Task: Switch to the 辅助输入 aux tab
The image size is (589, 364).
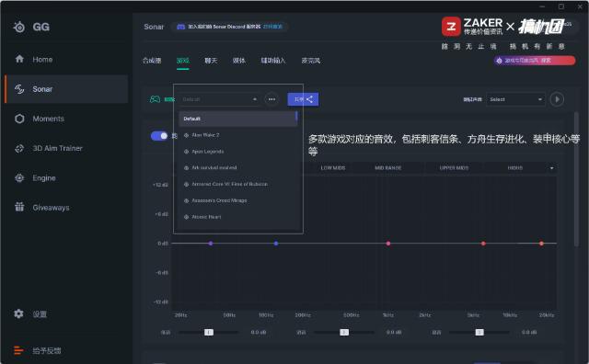Action: pyautogui.click(x=273, y=61)
